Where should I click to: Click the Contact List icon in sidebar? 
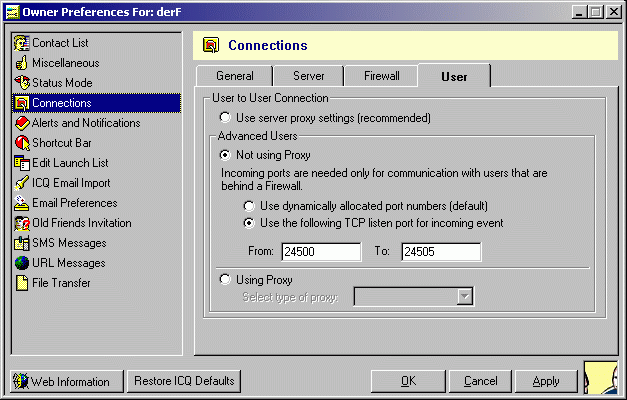(22, 43)
